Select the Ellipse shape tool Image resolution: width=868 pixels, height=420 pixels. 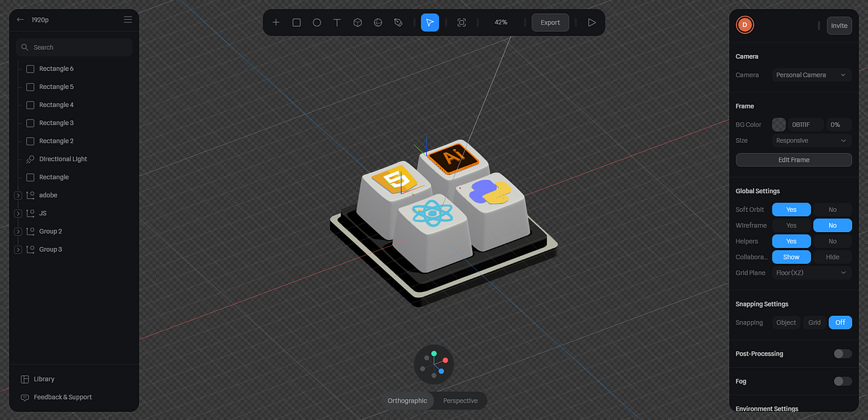[317, 22]
